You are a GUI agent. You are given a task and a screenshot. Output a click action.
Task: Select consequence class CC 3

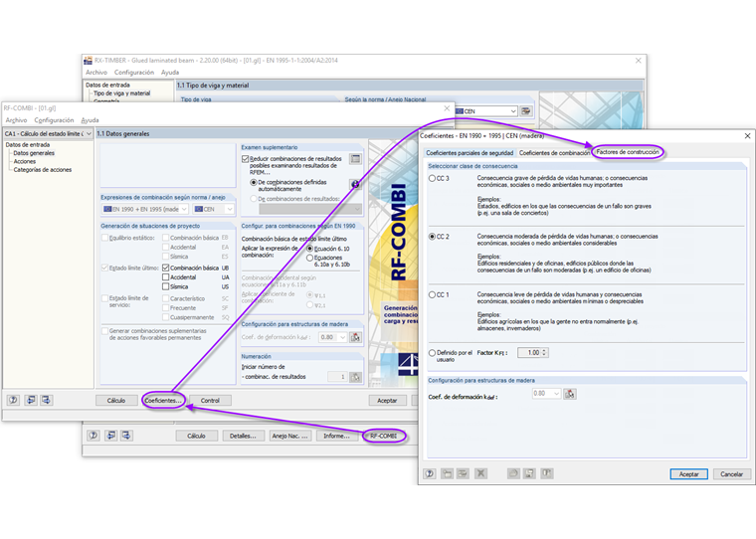point(432,178)
